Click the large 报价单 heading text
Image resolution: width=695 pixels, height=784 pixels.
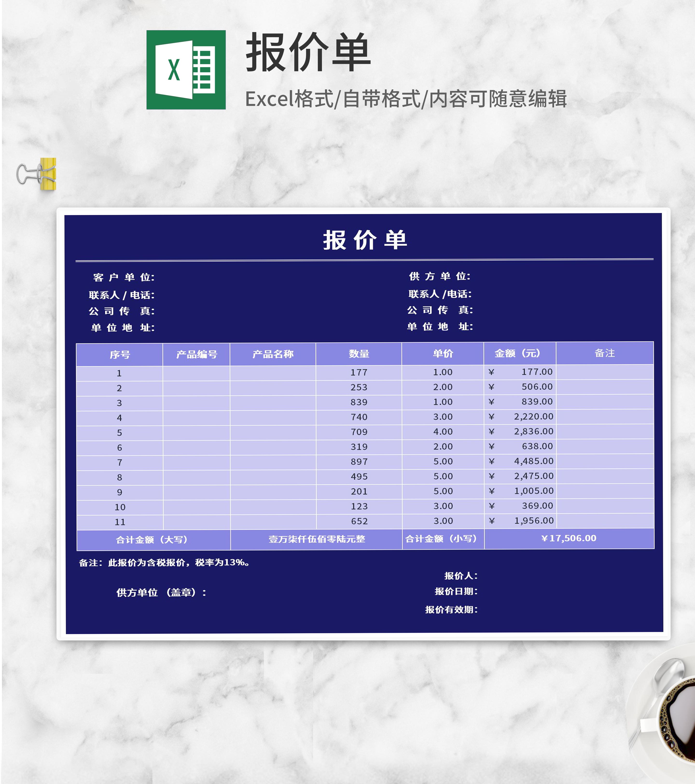point(308,53)
